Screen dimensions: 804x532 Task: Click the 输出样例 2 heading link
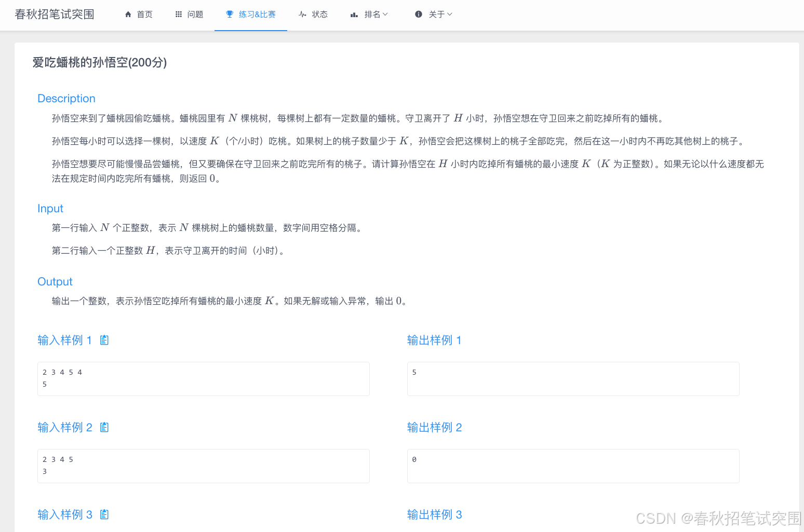click(434, 427)
